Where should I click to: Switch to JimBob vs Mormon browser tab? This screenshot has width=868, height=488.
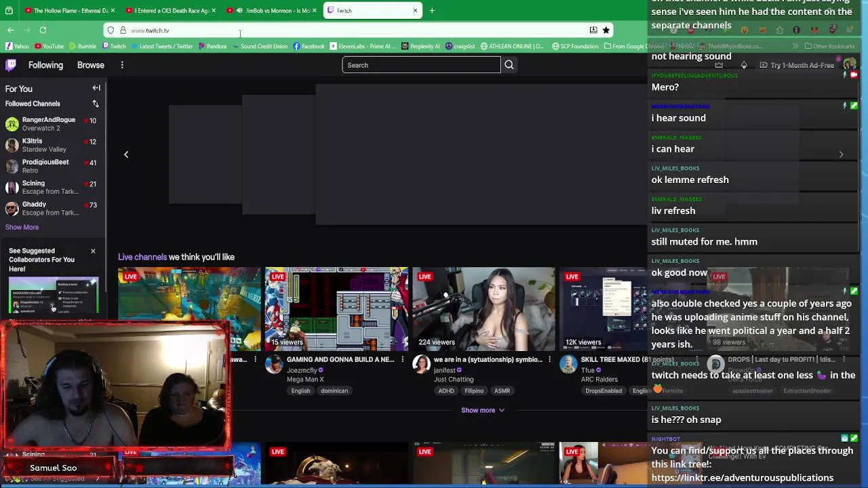pos(271,10)
